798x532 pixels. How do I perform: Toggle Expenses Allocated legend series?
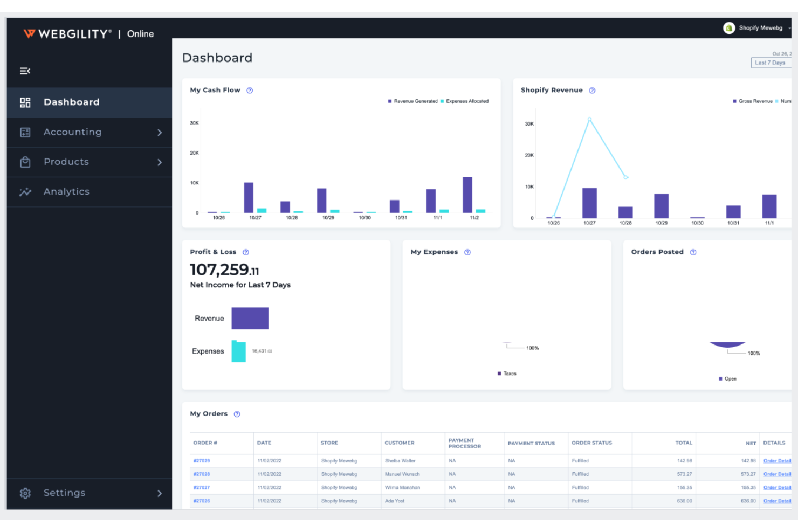(x=465, y=101)
